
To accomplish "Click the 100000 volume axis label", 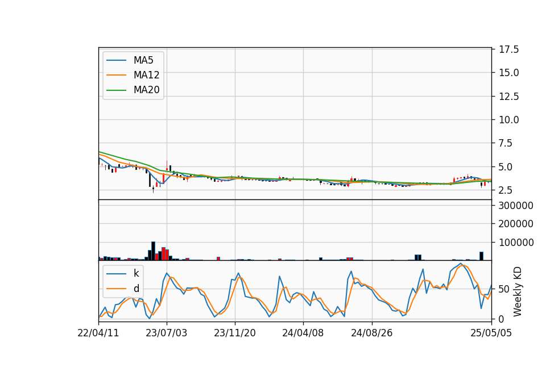I will pos(516,243).
